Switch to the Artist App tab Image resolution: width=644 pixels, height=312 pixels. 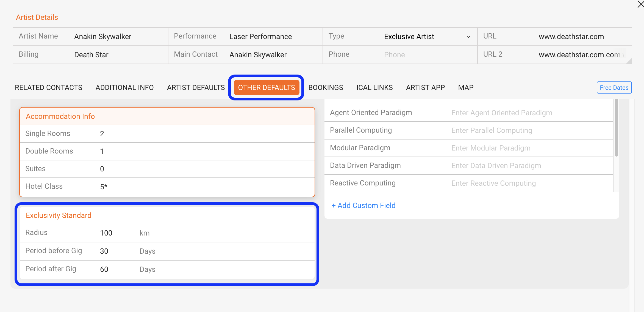425,87
